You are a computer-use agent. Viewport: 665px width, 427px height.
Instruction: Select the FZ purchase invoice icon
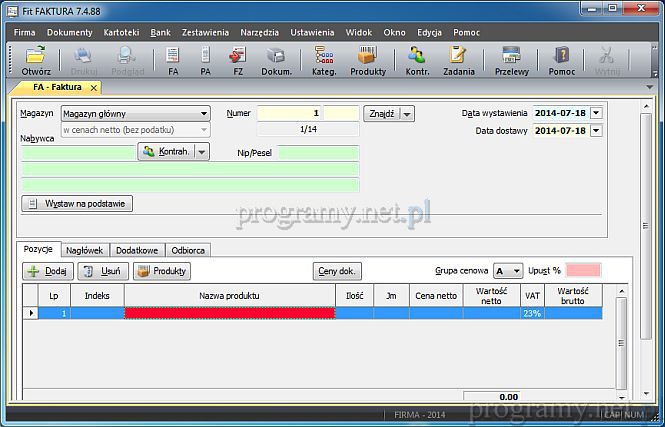[237, 60]
